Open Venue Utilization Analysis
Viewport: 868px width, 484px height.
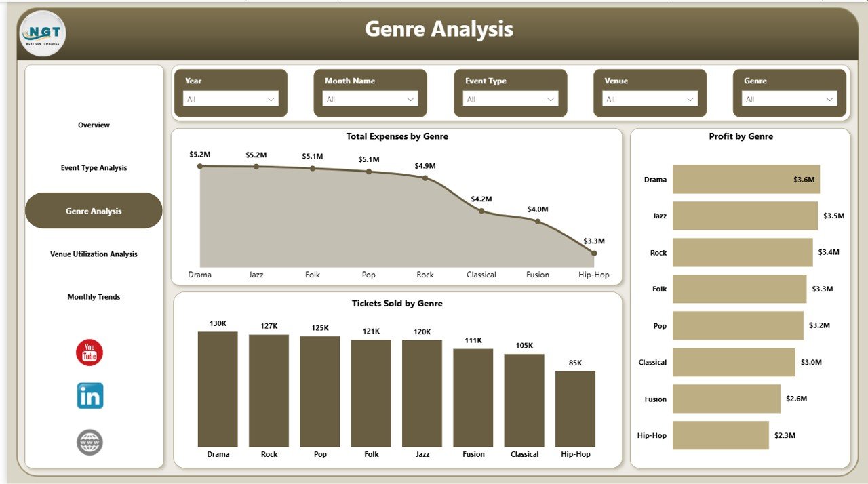click(94, 254)
